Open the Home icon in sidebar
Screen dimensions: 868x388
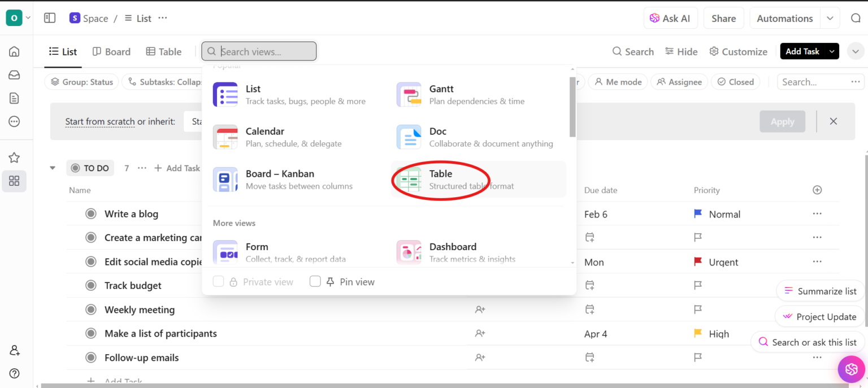pos(14,51)
